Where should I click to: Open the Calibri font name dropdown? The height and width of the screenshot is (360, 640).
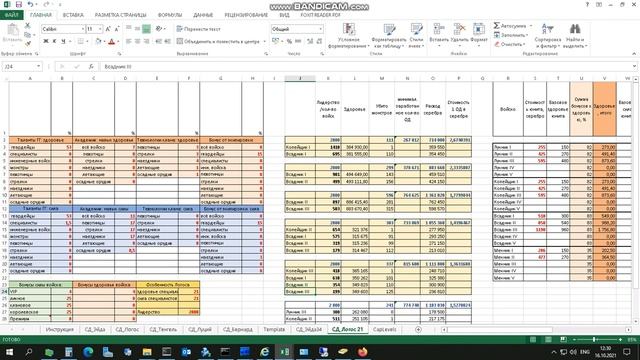(x=82, y=29)
